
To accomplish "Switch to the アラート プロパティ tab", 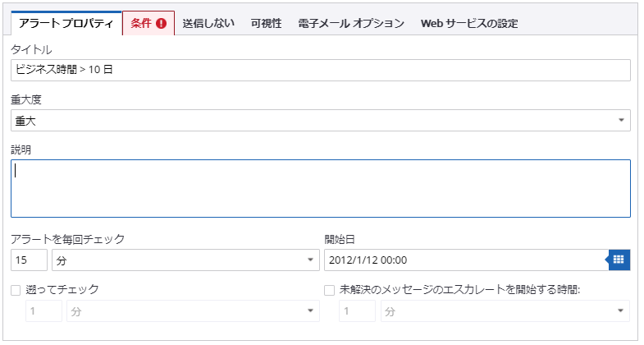I will point(66,24).
